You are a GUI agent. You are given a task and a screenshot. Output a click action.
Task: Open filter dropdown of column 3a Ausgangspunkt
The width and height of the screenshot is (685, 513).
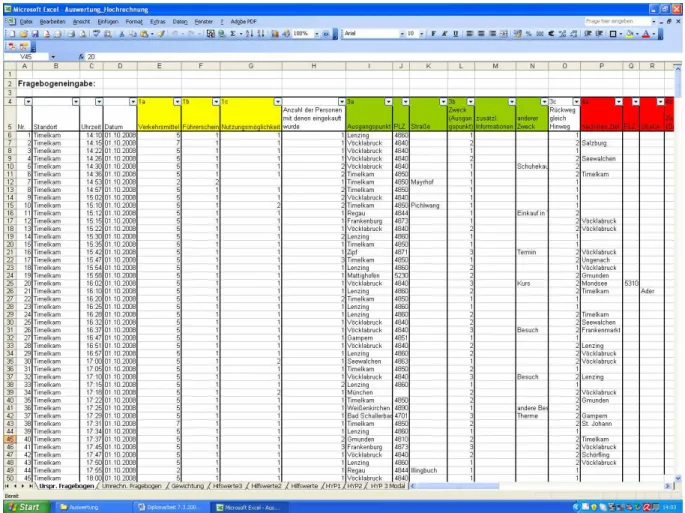tap(388, 102)
